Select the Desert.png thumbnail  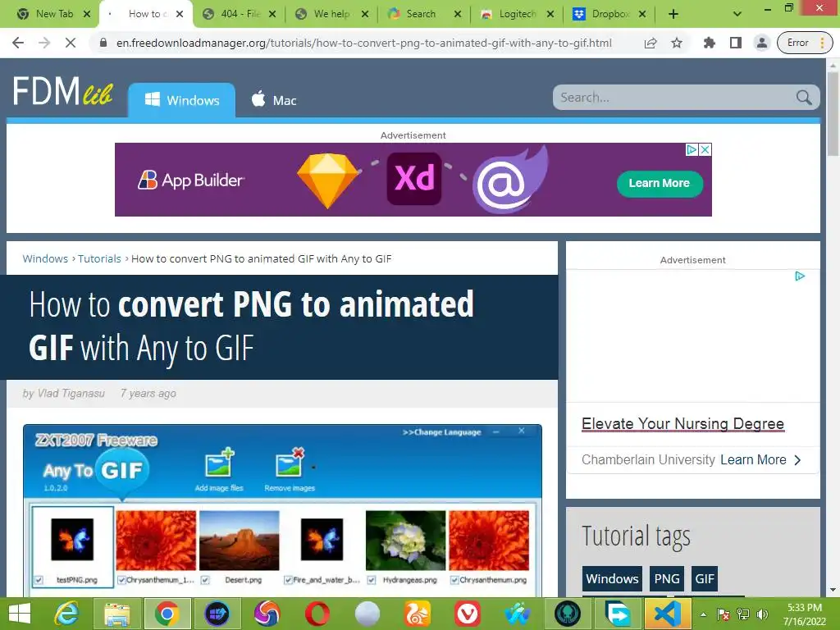(240, 541)
